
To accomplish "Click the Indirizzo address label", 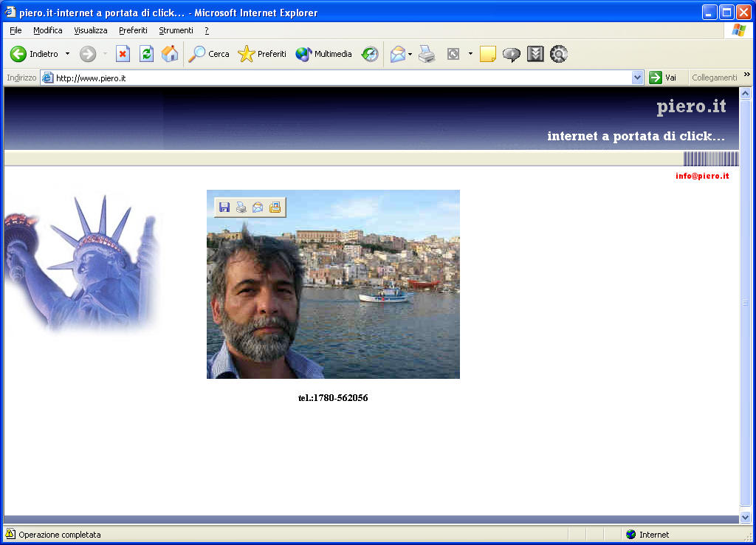I will pyautogui.click(x=21, y=78).
